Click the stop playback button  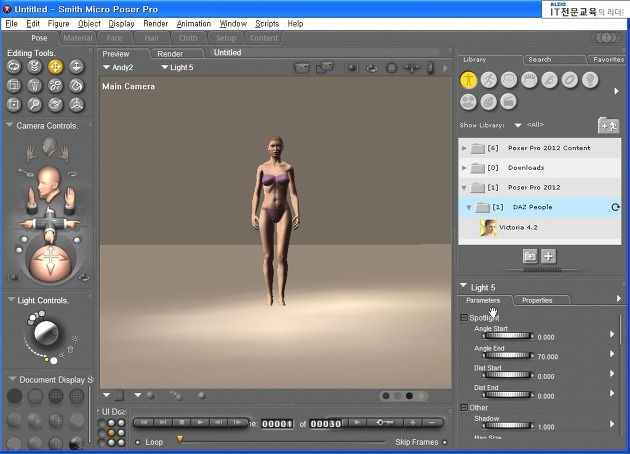pos(182,422)
